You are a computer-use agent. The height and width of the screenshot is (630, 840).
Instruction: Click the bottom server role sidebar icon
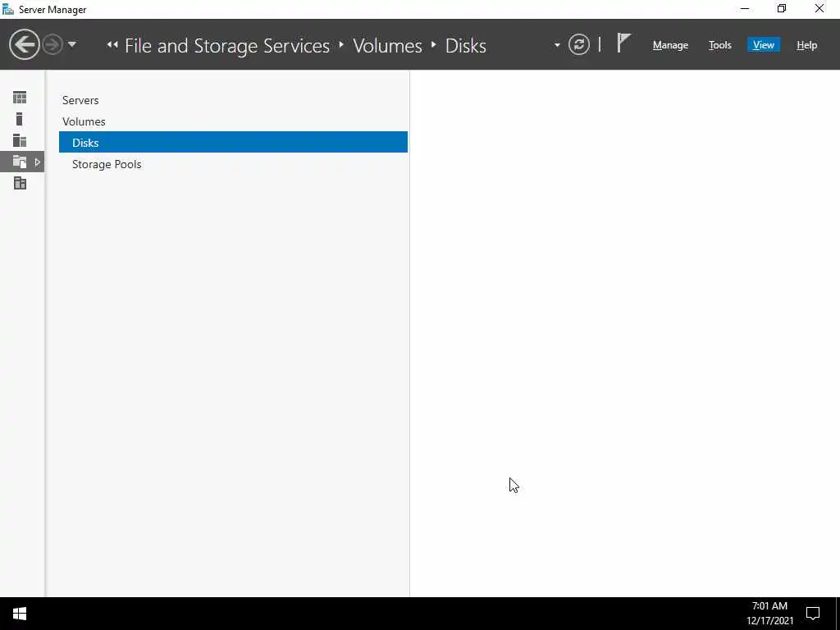pos(20,183)
